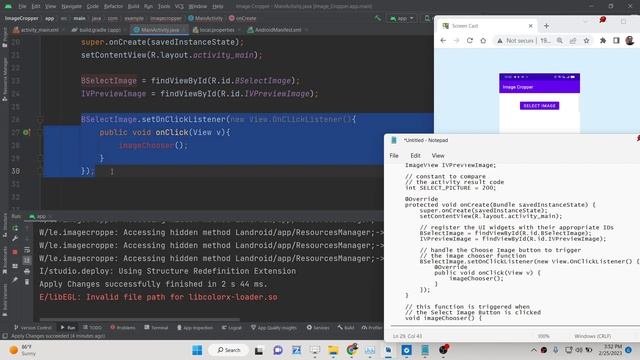Click the pin tab icon in Run panel
The width and height of the screenshot is (640, 360).
coord(15,280)
